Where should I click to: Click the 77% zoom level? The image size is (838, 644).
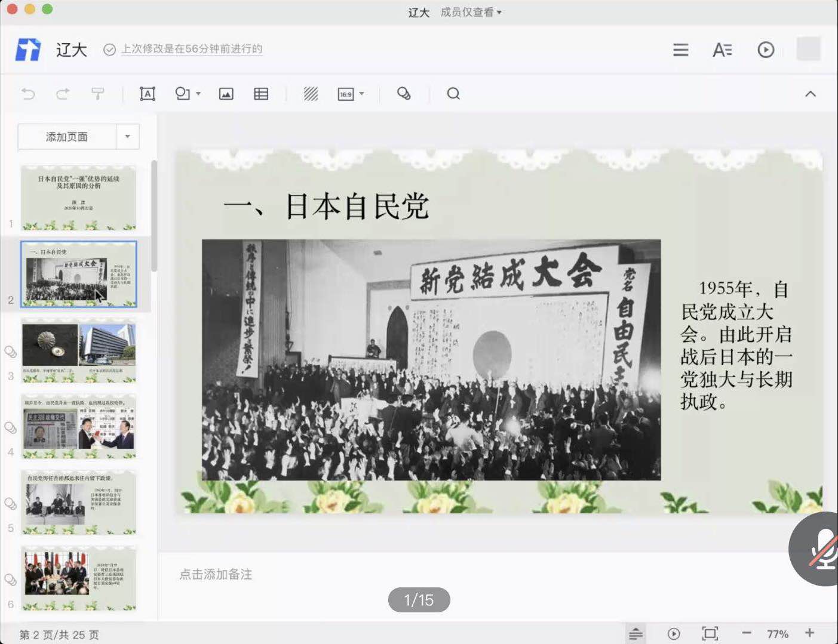(778, 634)
